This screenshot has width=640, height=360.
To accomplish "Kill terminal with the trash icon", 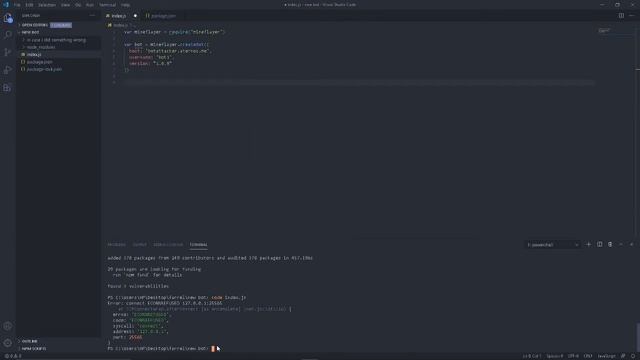I will coord(610,244).
